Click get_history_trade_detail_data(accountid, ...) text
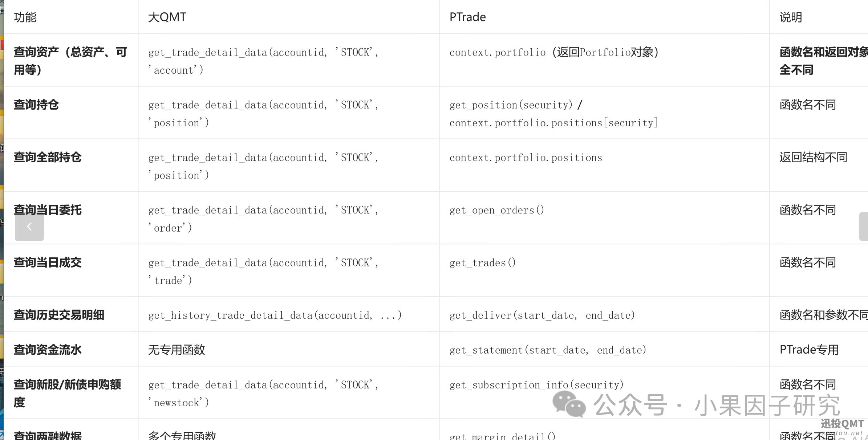 (x=275, y=315)
